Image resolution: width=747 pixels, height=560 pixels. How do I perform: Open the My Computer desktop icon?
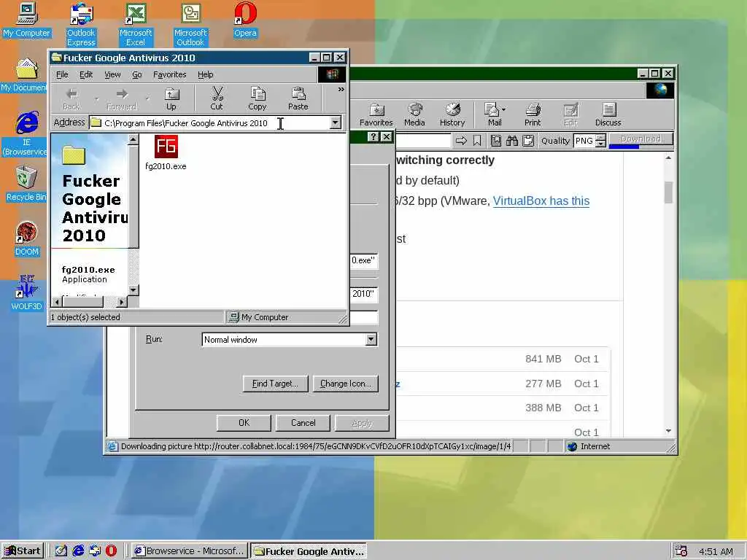[x=26, y=20]
